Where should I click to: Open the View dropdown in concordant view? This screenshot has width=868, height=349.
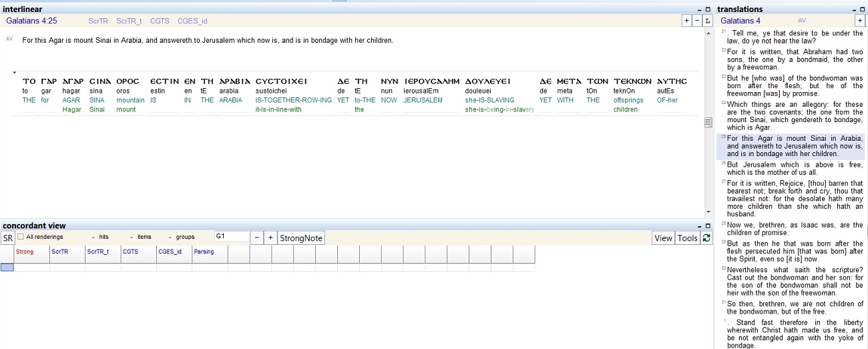pyautogui.click(x=663, y=238)
